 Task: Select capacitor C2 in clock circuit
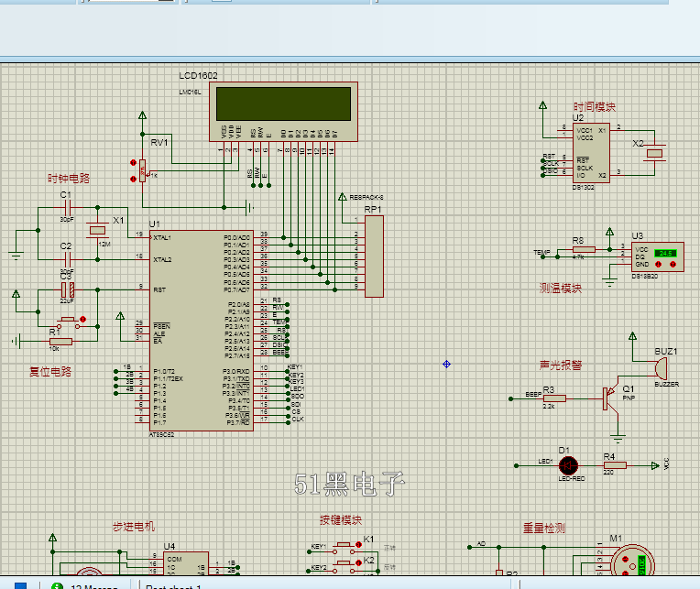coord(67,259)
